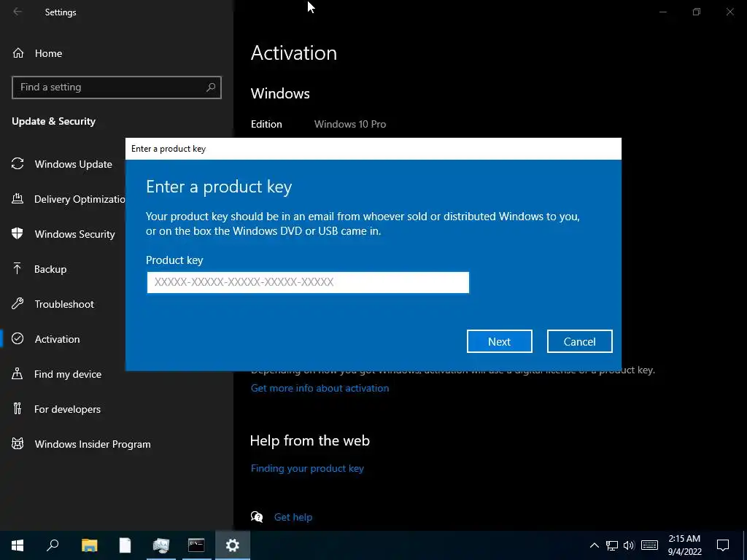Select Windows Security in sidebar

point(75,234)
